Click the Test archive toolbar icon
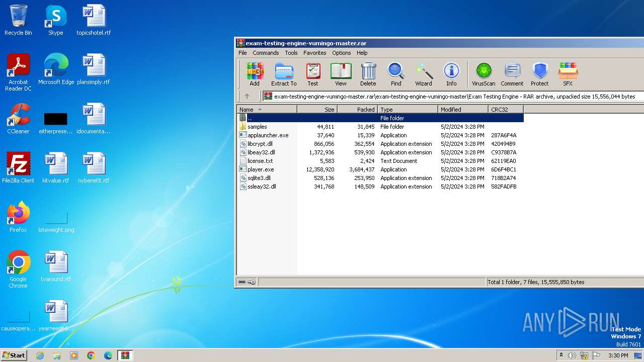 pos(313,74)
